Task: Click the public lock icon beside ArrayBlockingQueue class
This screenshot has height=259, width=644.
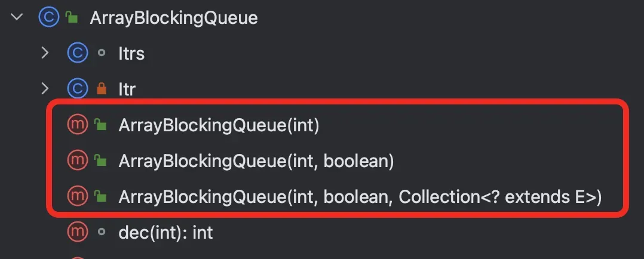Action: pos(72,18)
